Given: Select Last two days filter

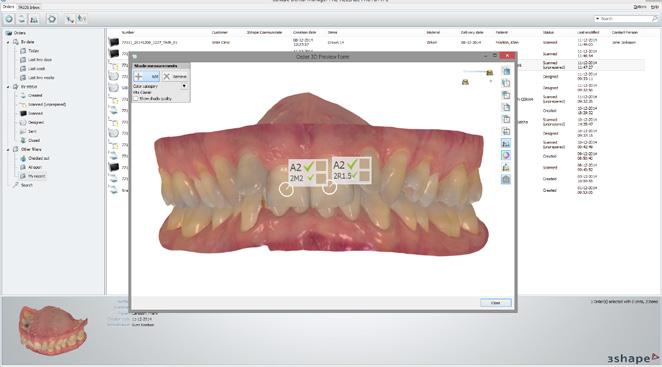Looking at the screenshot, I should (x=36, y=60).
